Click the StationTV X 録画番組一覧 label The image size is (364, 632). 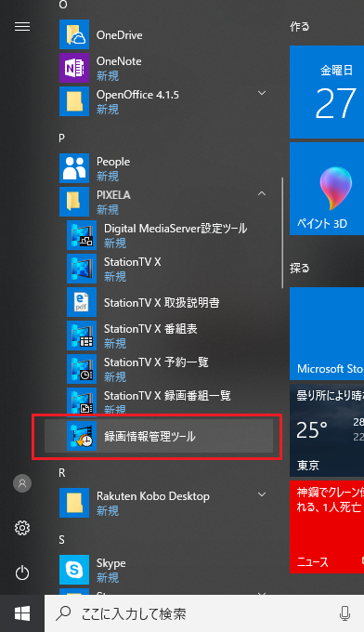pos(167,396)
